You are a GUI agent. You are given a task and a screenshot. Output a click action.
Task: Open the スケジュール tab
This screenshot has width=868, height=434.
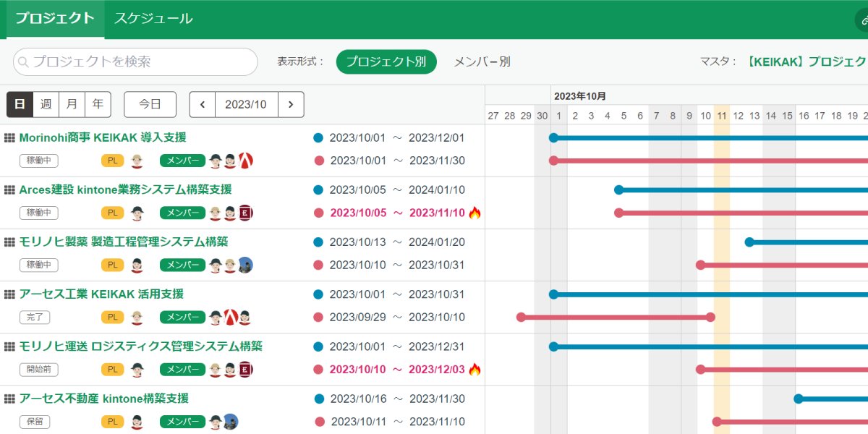pyautogui.click(x=153, y=20)
